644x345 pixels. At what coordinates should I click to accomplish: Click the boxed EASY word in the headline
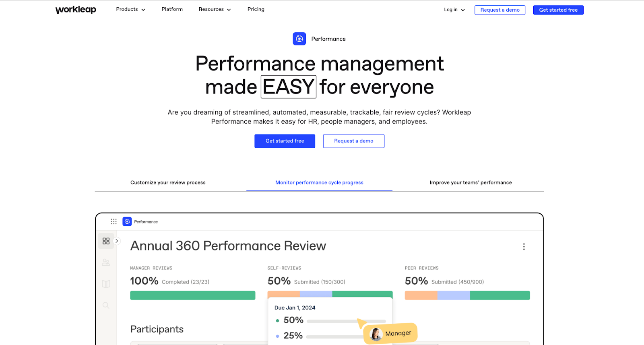289,87
